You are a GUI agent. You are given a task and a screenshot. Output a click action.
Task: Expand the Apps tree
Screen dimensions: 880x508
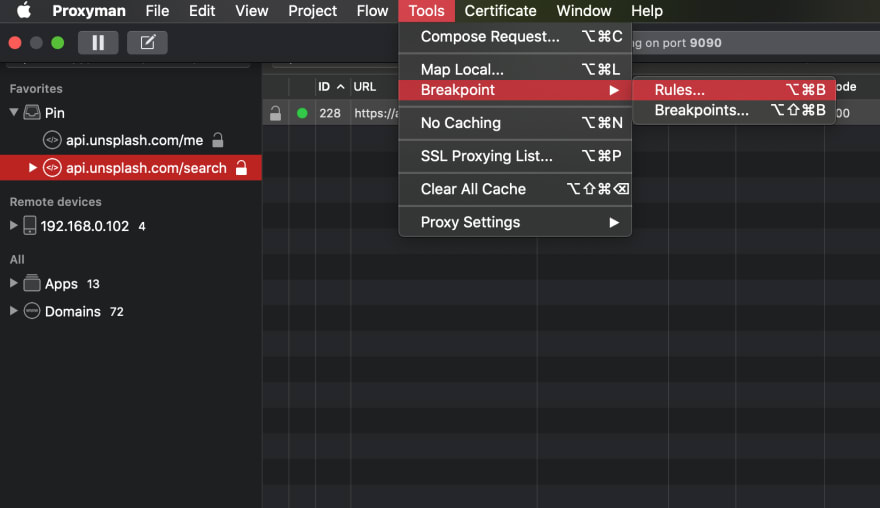pos(13,283)
